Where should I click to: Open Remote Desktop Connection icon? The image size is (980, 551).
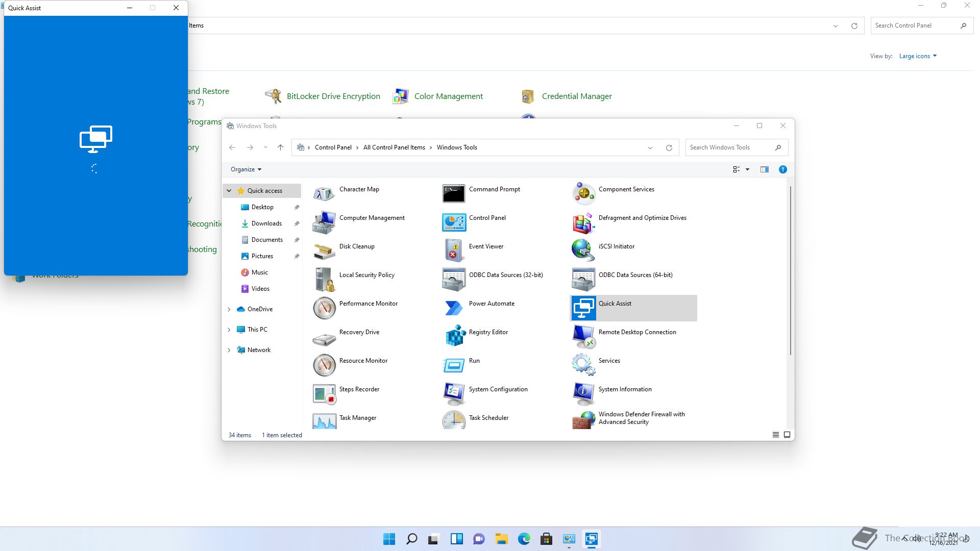click(x=583, y=336)
